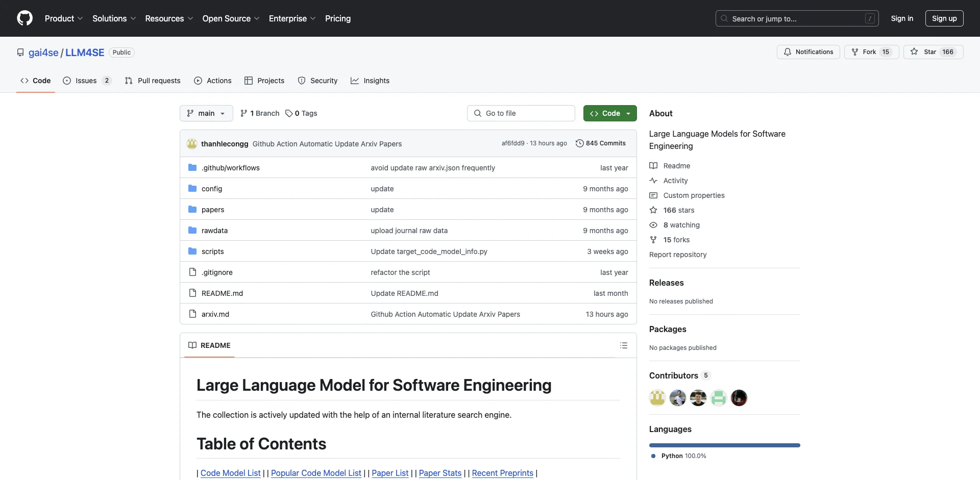Open the Open Source dropdown

pos(231,18)
